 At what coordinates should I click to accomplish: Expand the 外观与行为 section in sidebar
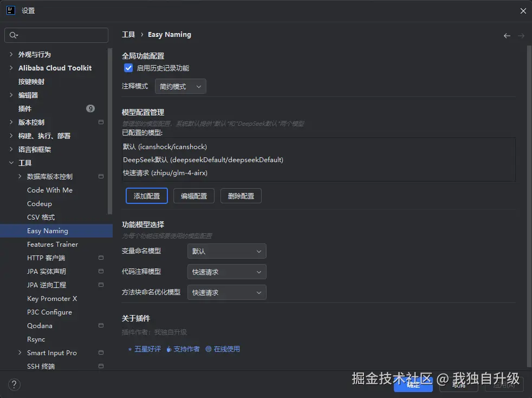tap(10, 54)
